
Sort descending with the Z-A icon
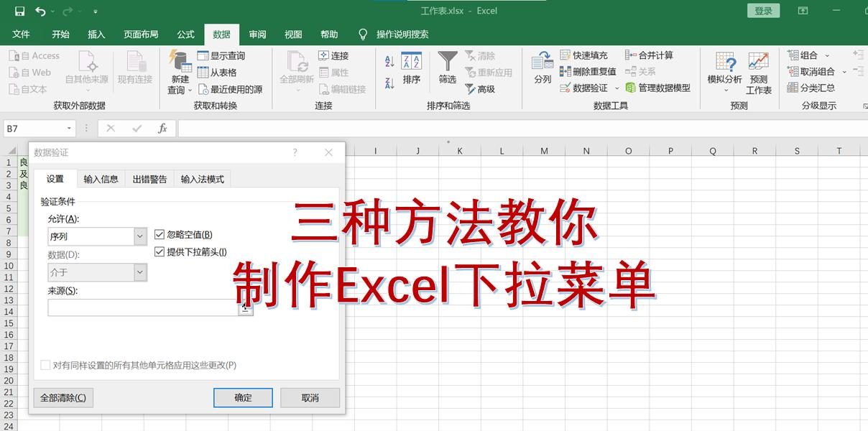coord(389,83)
